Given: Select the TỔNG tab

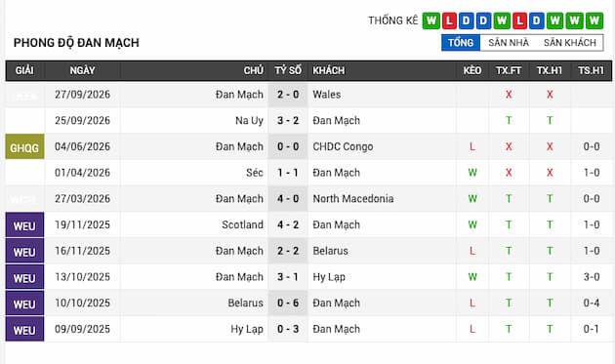Looking at the screenshot, I should coord(461,43).
